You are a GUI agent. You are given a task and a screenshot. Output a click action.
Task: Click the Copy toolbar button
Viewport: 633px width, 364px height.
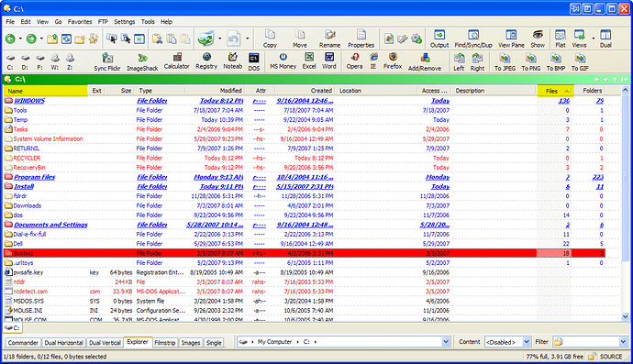click(x=270, y=39)
